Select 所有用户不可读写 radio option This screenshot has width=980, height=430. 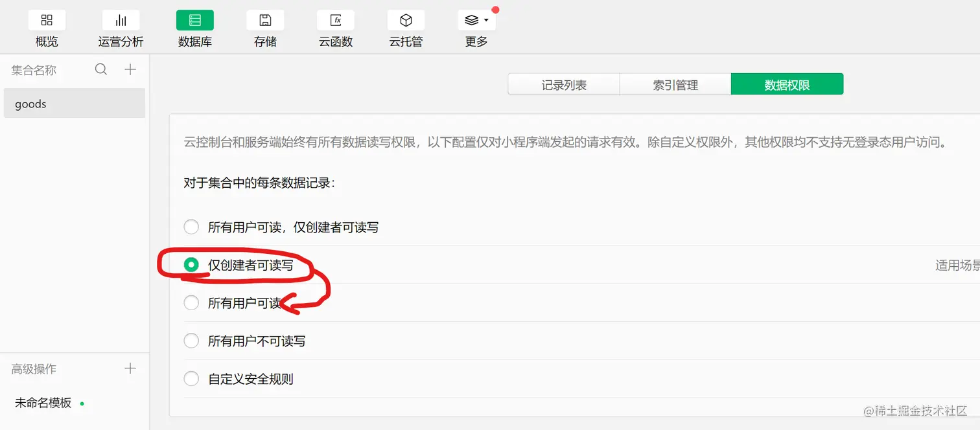coord(191,341)
